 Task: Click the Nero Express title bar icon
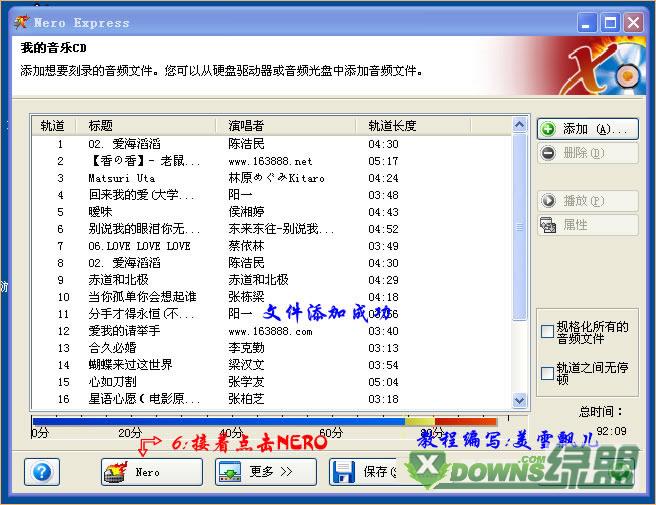click(x=22, y=22)
